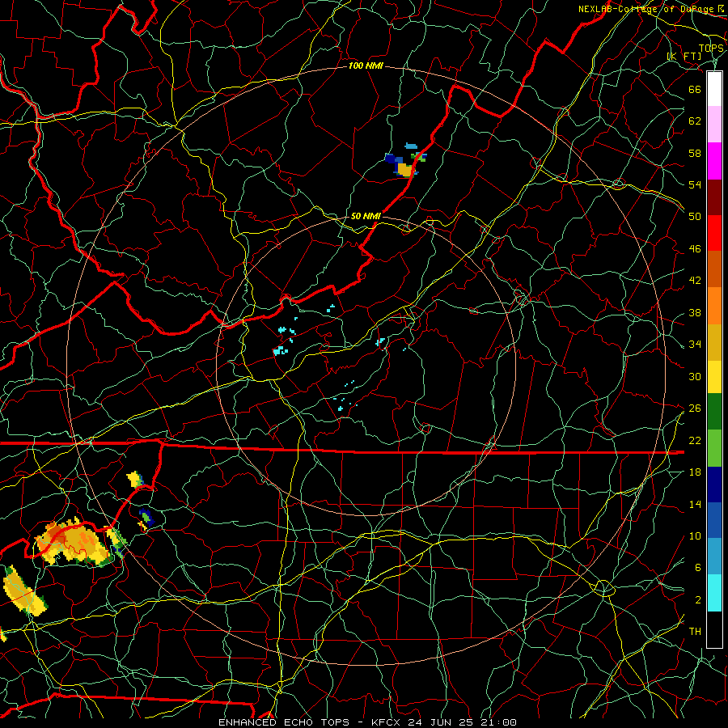This screenshot has width=728, height=728.
Task: Click the '18' legend value
Action: (695, 472)
